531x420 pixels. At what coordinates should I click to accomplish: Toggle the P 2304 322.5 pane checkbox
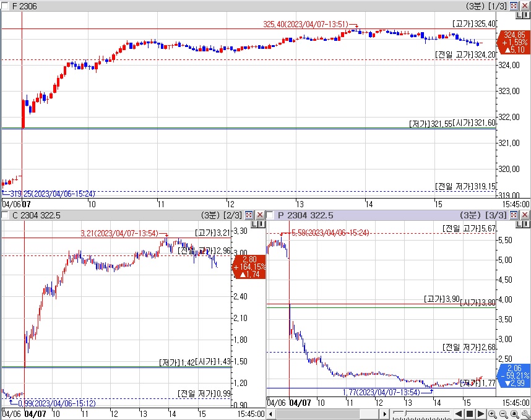[x=270, y=215]
